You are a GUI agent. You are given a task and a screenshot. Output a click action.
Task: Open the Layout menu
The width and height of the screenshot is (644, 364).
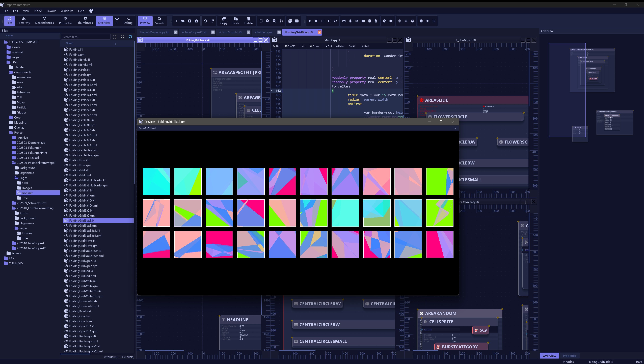pos(51,11)
